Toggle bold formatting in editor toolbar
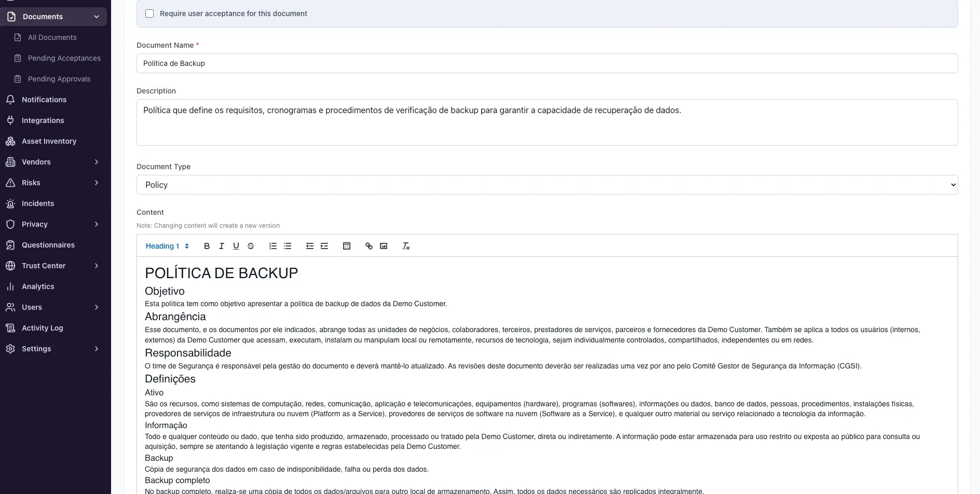The image size is (980, 494). 207,246
